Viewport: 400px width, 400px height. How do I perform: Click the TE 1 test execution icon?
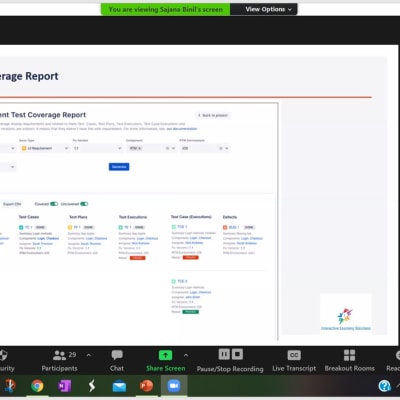[x=121, y=227]
